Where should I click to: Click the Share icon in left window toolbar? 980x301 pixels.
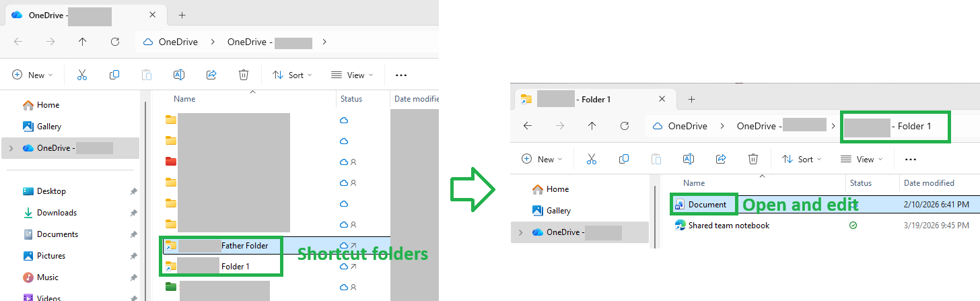click(211, 75)
